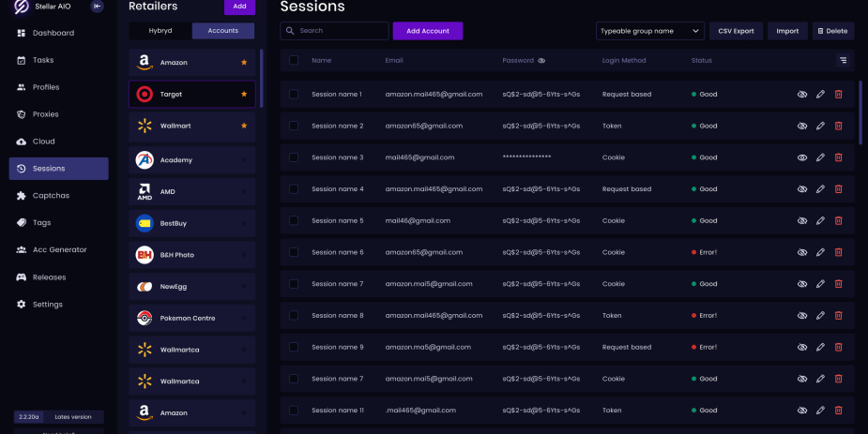Edit Session name 8
This screenshot has width=868, height=434.
coord(820,316)
